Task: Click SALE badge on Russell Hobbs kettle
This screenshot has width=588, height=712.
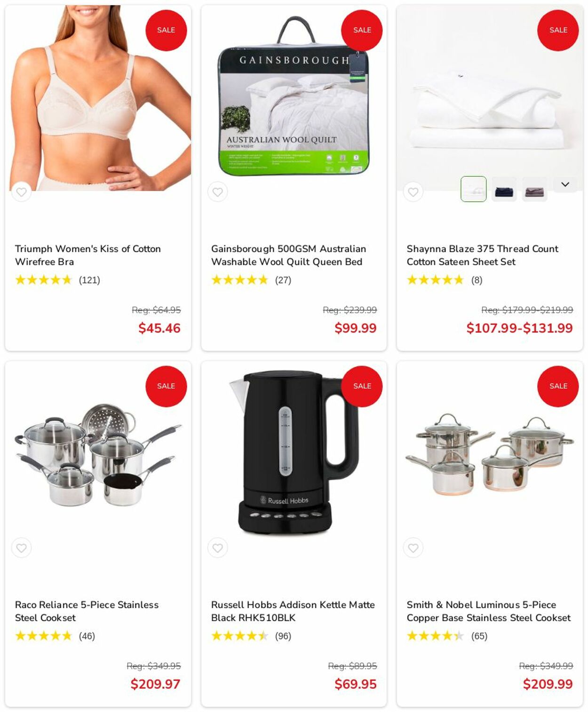Action: click(x=362, y=386)
